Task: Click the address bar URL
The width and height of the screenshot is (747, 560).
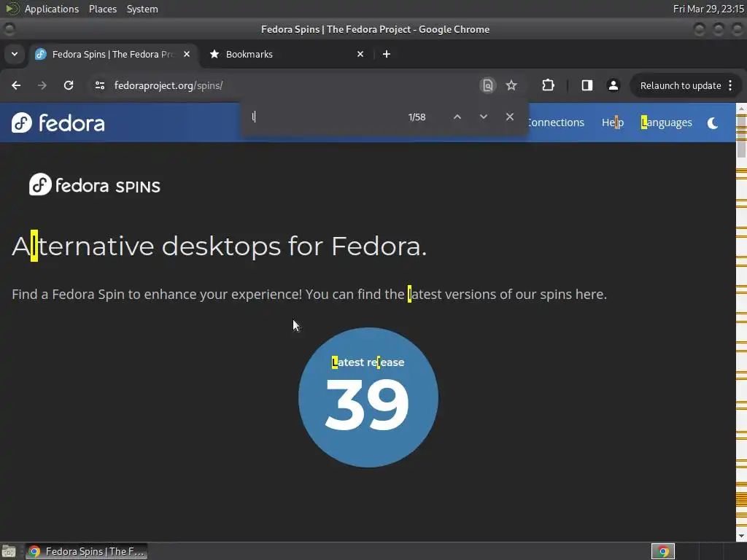Action: pyautogui.click(x=169, y=85)
